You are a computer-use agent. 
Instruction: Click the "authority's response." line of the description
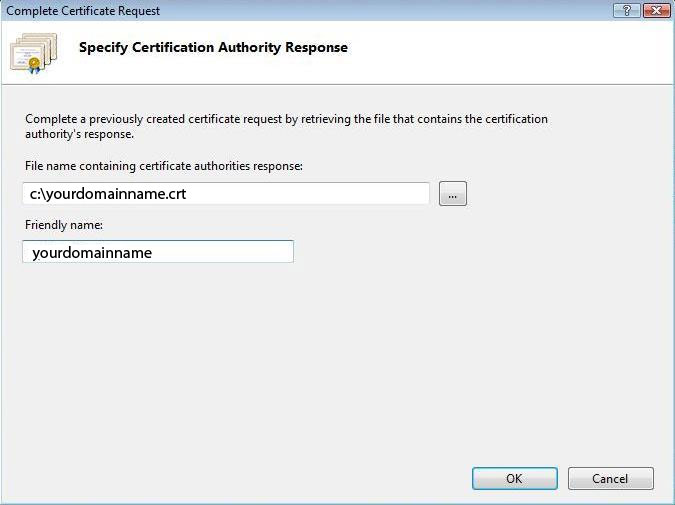[80, 134]
